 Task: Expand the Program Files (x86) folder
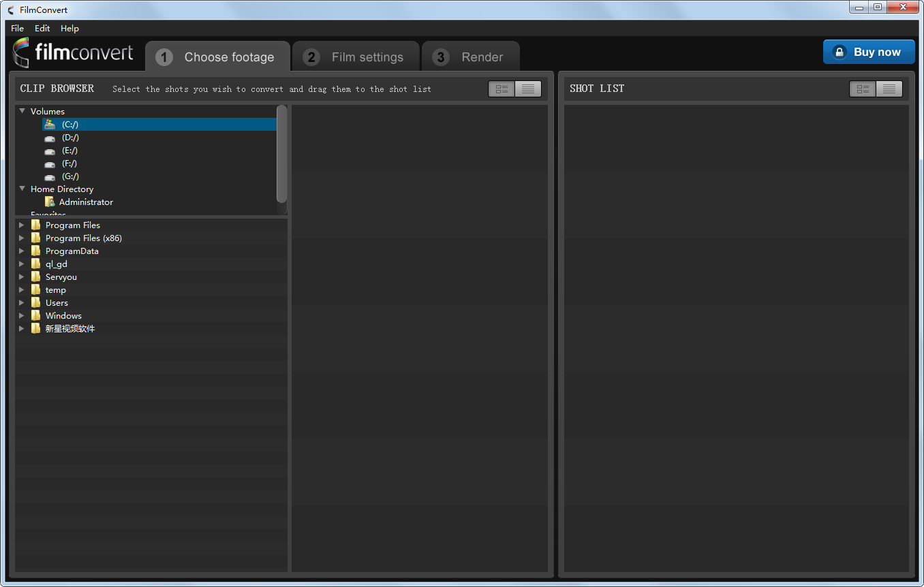[x=22, y=238]
